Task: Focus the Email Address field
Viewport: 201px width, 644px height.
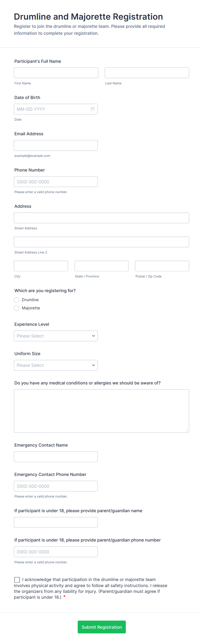Action: pos(56,145)
